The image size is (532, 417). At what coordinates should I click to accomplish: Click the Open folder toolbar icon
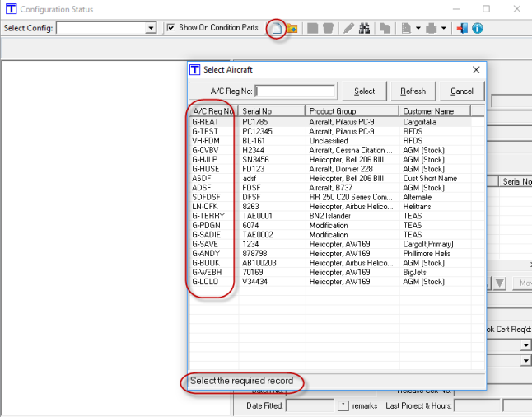click(292, 28)
